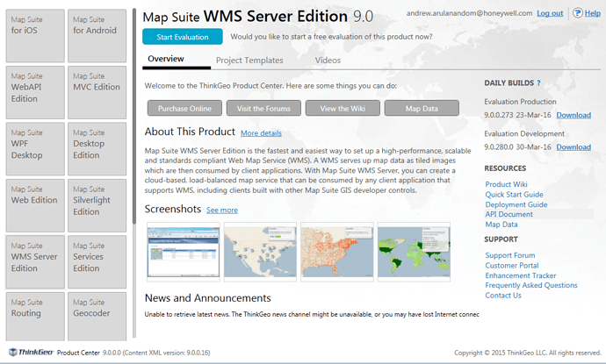Click the Purchase Online button
The height and width of the screenshot is (364, 606).
tap(184, 109)
